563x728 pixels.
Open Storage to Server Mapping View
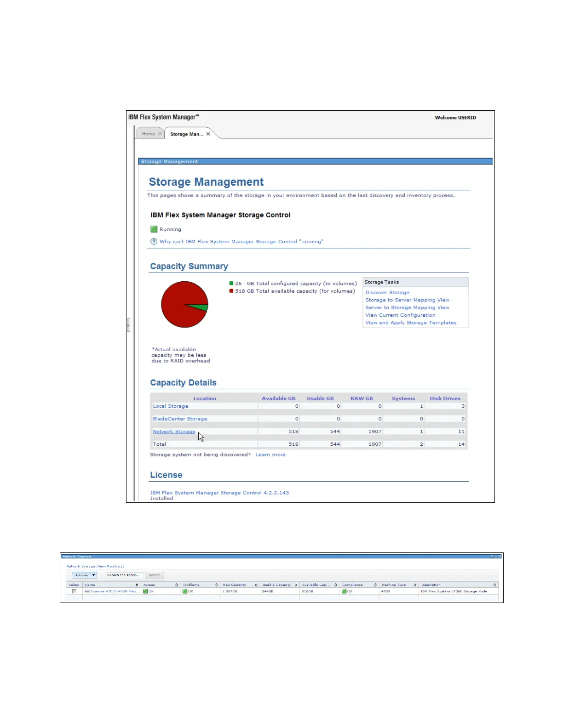click(407, 300)
